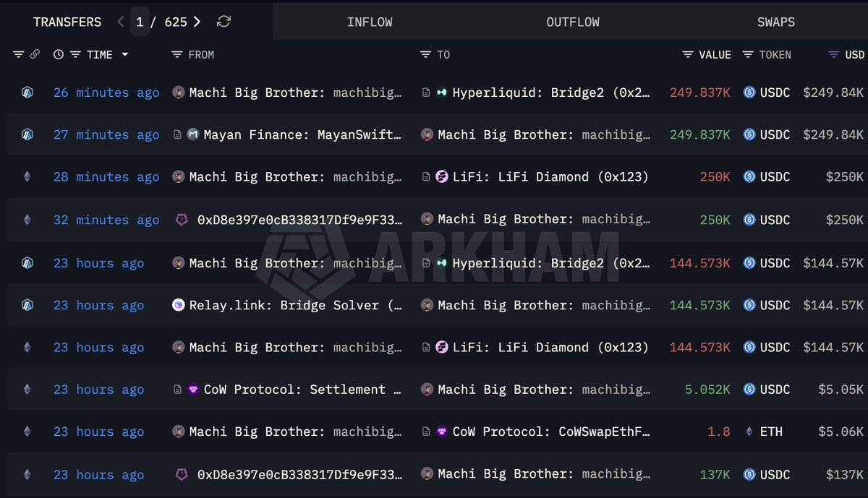The height and width of the screenshot is (498, 868).
Task: Click the link icon in header row
Action: (34, 55)
